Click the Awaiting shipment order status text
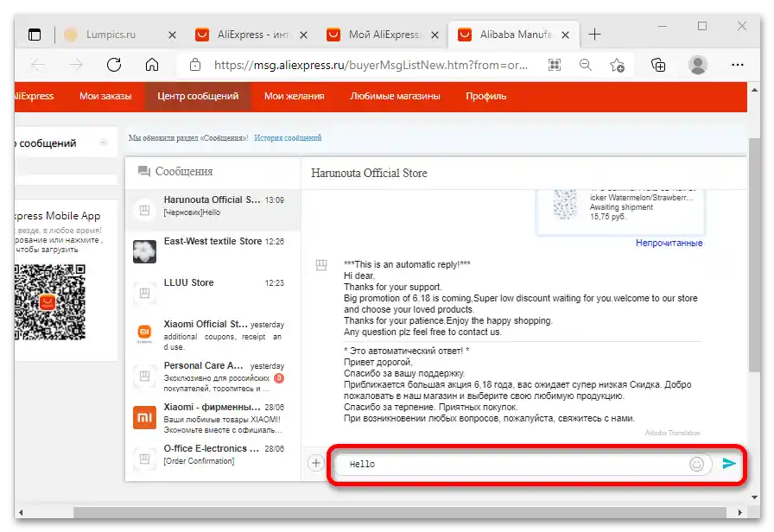 pyautogui.click(x=621, y=207)
